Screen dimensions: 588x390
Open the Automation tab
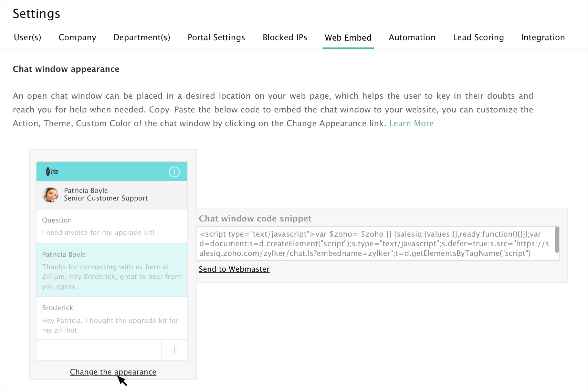click(x=412, y=37)
